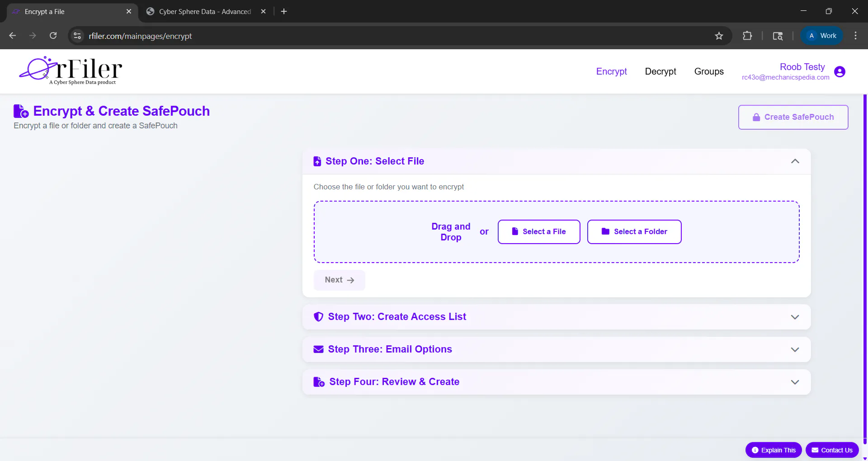Open the browser extensions puzzle icon
The height and width of the screenshot is (461, 868).
pyautogui.click(x=747, y=36)
